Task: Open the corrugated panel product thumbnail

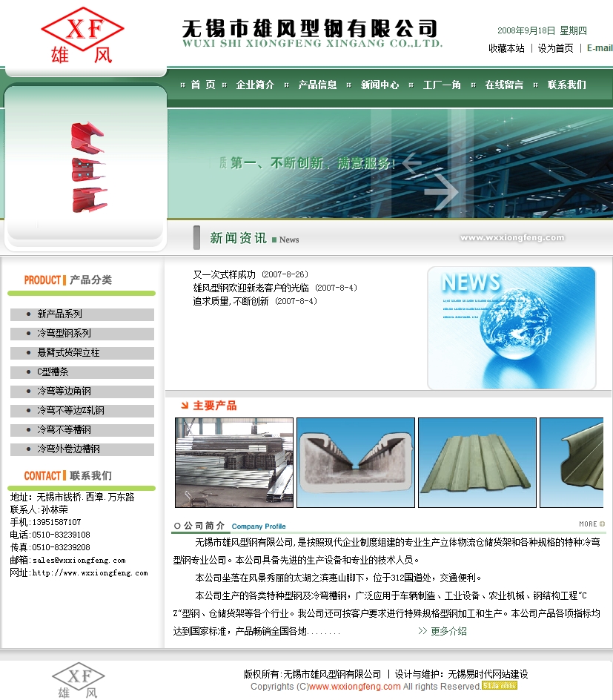Action: (477, 463)
